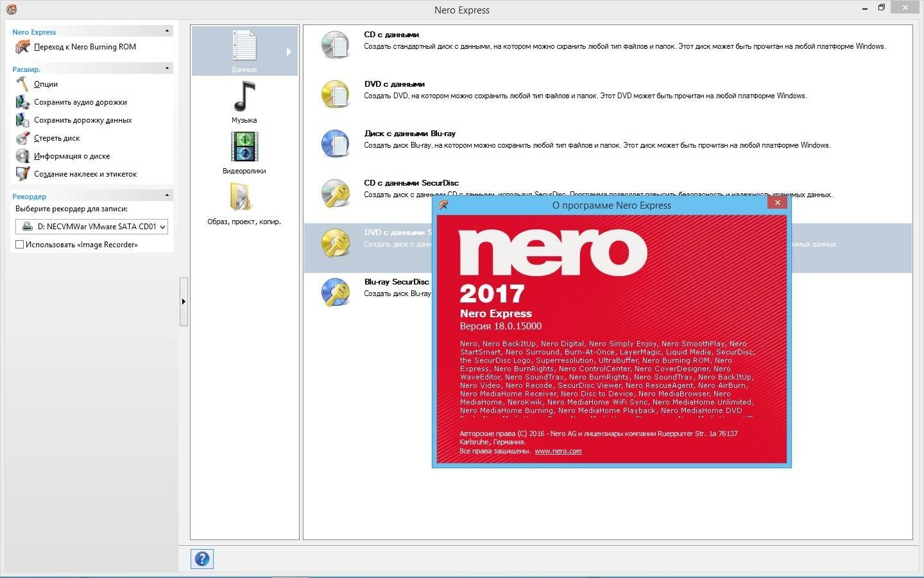Click the DVD SecurDisc key icon

click(336, 243)
